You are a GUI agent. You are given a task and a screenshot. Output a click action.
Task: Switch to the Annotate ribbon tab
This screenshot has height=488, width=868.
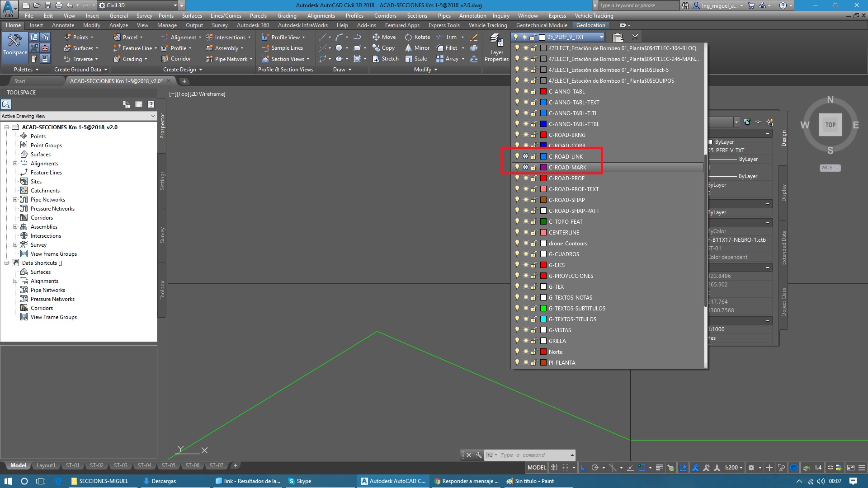point(63,25)
